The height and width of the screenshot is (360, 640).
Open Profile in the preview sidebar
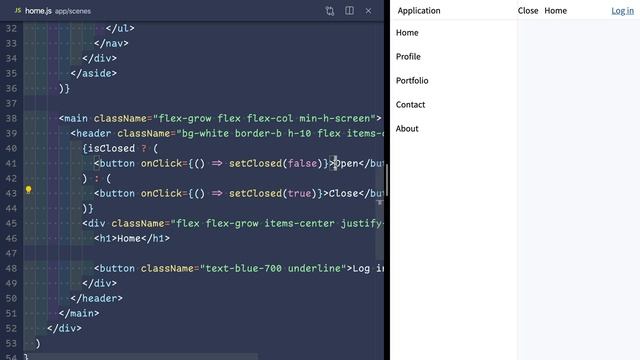pyautogui.click(x=408, y=57)
